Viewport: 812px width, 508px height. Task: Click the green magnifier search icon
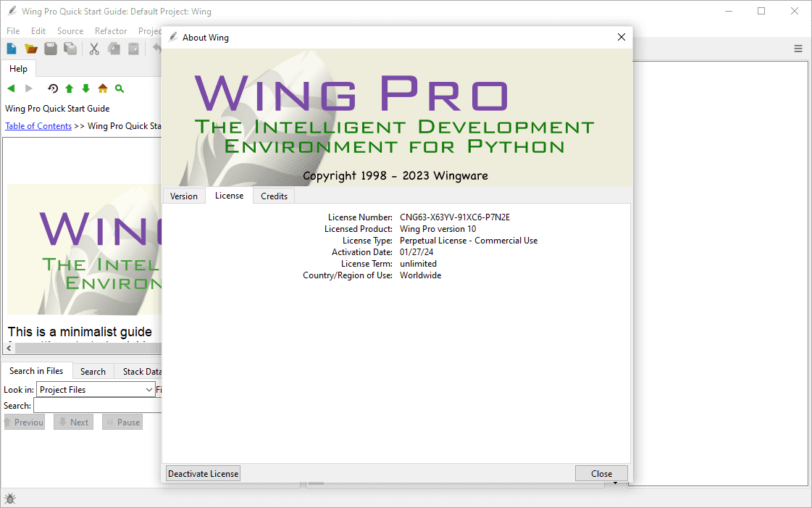[x=120, y=88]
